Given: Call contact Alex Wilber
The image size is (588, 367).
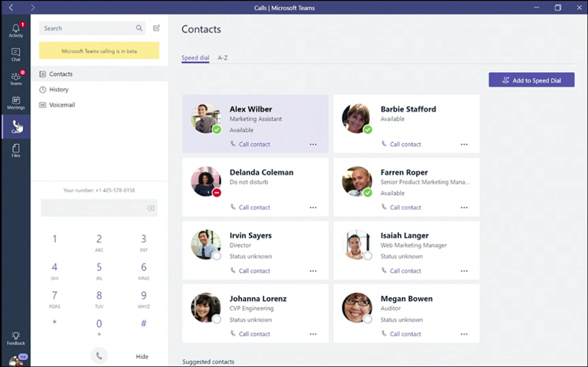Looking at the screenshot, I should (250, 144).
